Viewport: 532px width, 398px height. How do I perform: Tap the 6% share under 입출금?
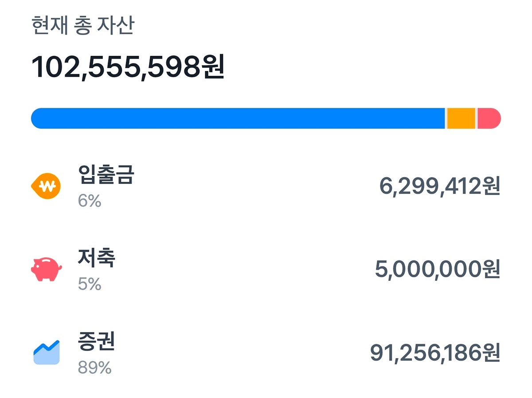click(x=90, y=201)
